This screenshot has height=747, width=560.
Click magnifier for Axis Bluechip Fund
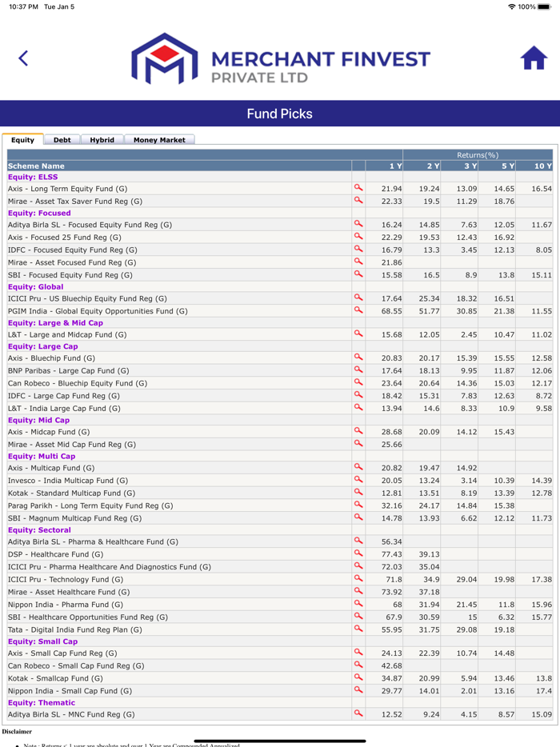click(358, 357)
